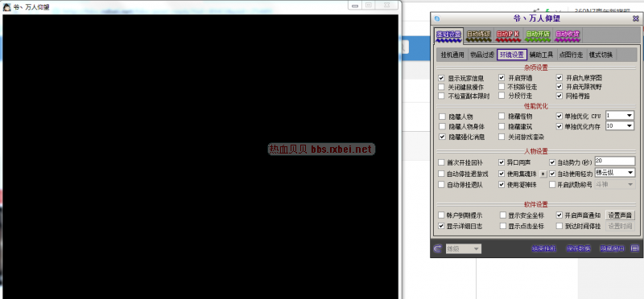Click the avatar icon in game window title
Screen dimensions: 644x299
[7, 6]
